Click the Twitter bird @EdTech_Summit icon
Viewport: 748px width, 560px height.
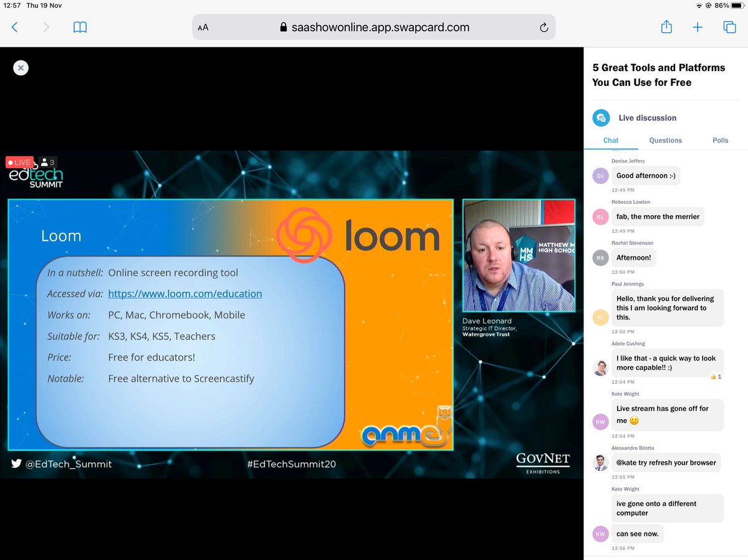point(16,463)
